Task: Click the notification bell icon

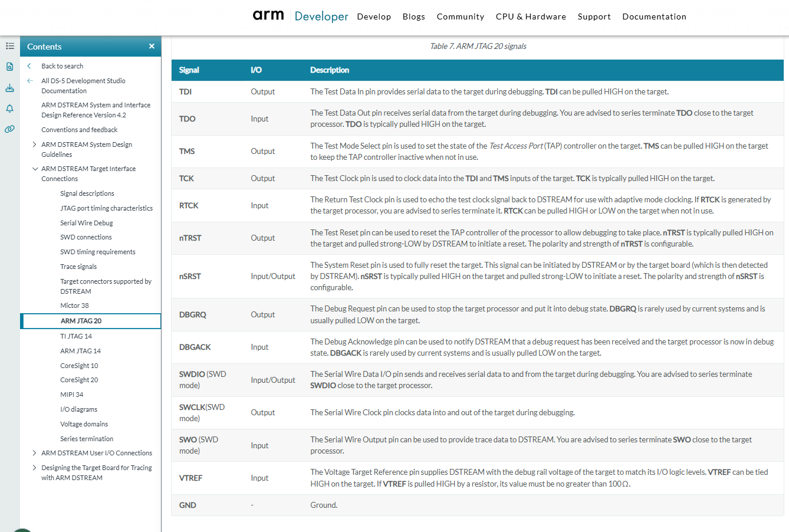Action: 10,109
